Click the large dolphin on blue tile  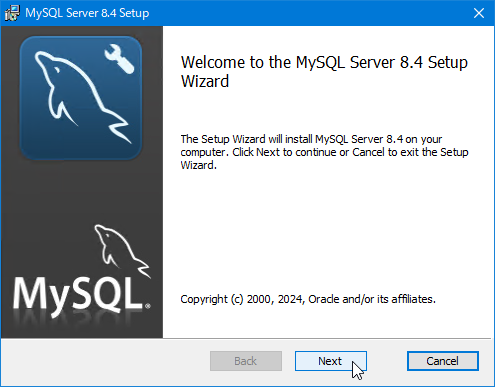point(82,97)
